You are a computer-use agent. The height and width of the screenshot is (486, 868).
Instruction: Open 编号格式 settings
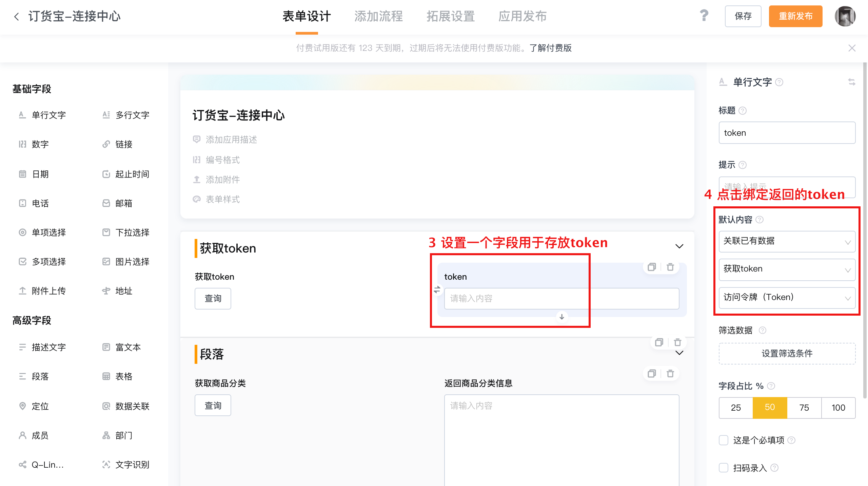coord(223,160)
